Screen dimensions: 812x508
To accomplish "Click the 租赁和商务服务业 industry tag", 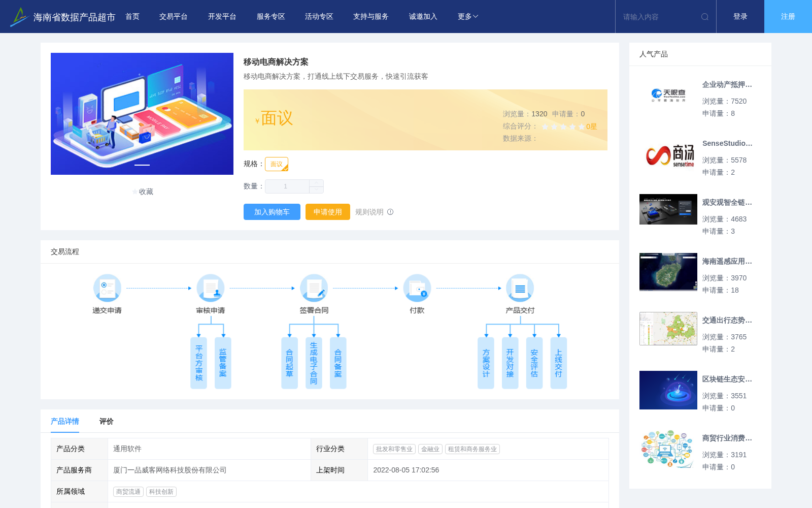I will (472, 449).
